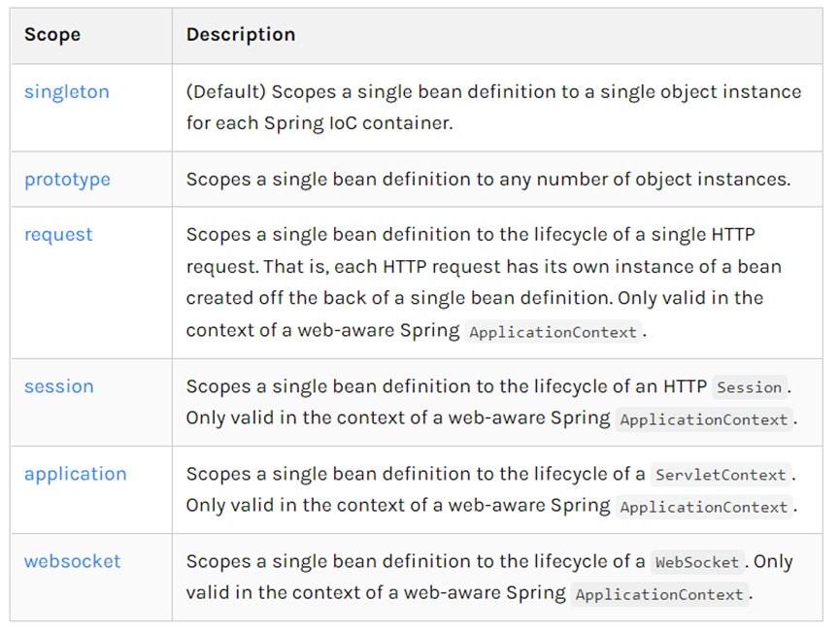The height and width of the screenshot is (633, 840).
Task: Click the ServletContext code label
Action: 721,475
